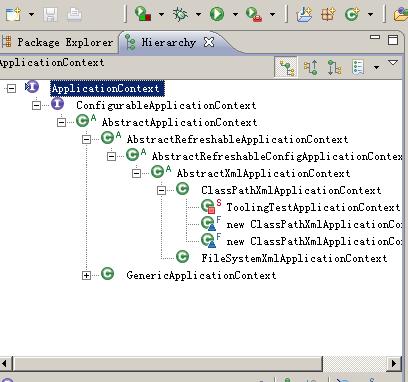The height and width of the screenshot is (382, 408).
Task: Click the Debug bug icon
Action: tap(180, 14)
